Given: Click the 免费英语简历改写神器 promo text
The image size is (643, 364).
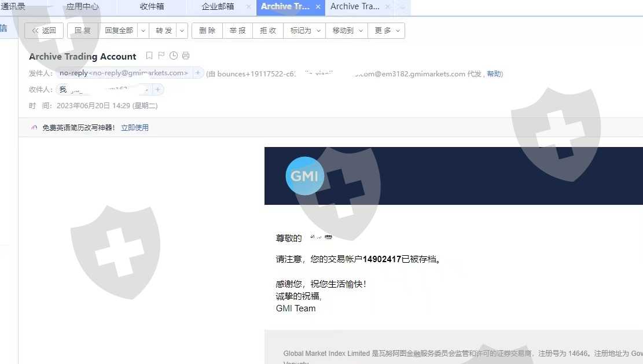Looking at the screenshot, I should [78, 128].
